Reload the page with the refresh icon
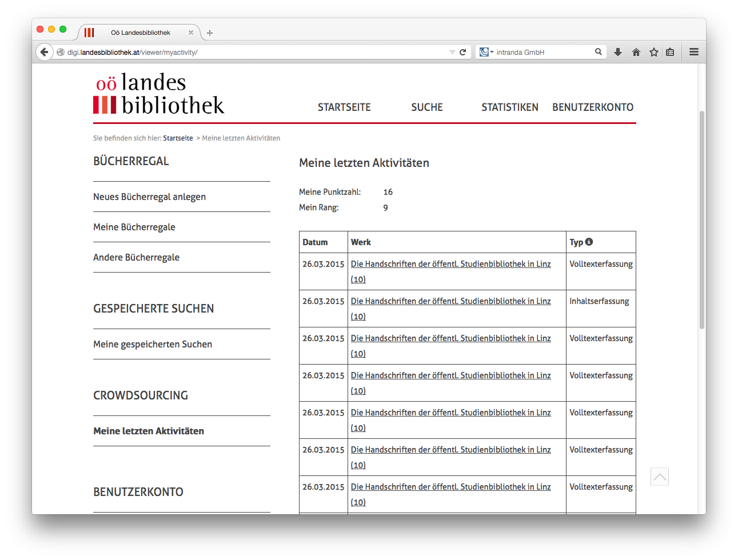Viewport: 738px width, 560px height. point(463,52)
